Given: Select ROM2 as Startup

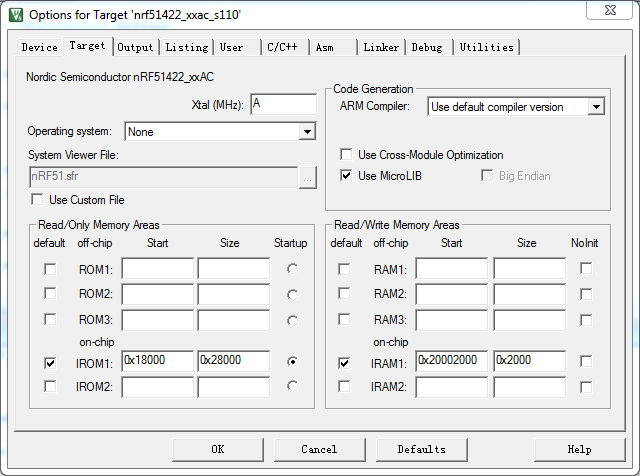Looking at the screenshot, I should (x=292, y=295).
